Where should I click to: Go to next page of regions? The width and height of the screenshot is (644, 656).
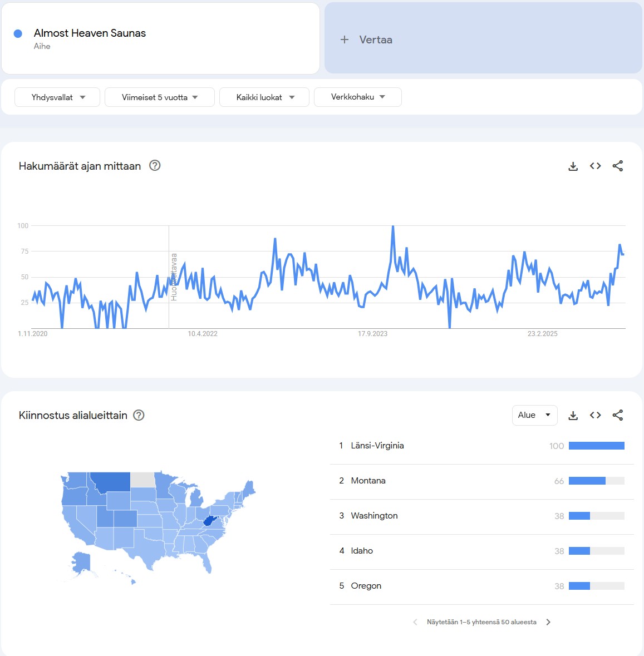[548, 622]
